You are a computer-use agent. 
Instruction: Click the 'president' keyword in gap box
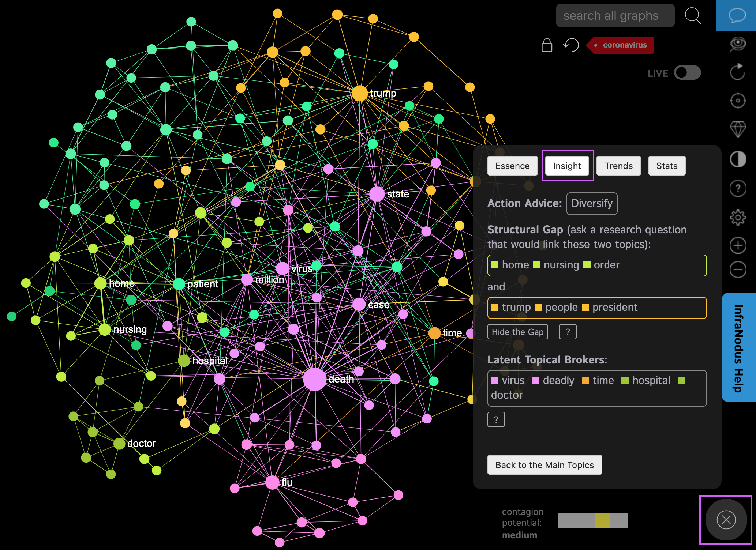(615, 307)
